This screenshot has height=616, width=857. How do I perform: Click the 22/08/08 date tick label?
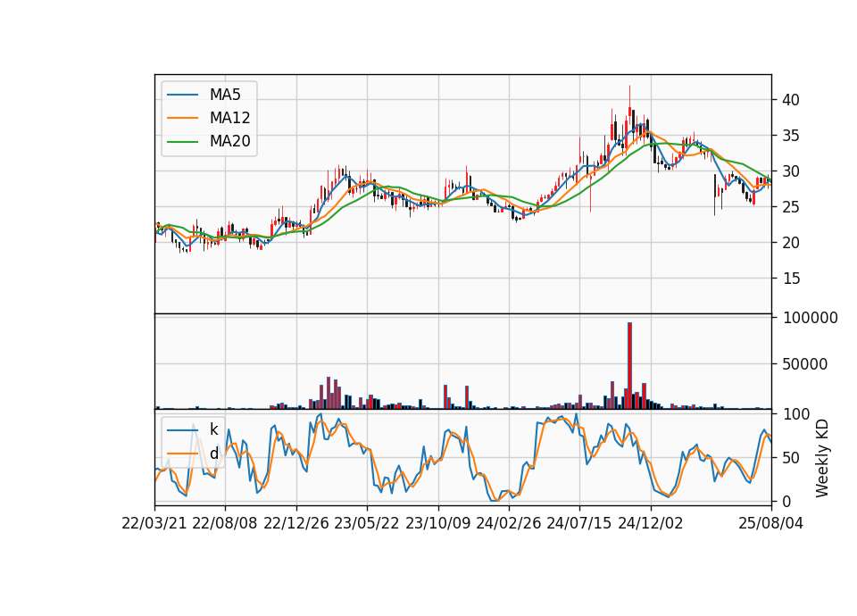point(225,523)
